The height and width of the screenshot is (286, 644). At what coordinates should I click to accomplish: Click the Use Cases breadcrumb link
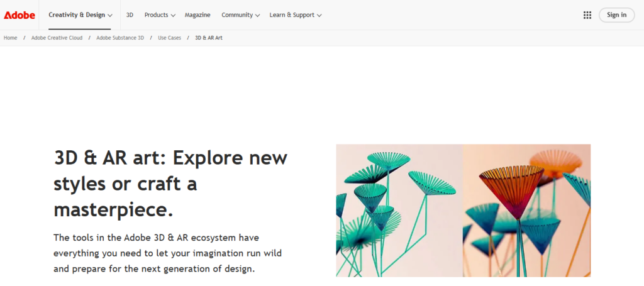coord(169,38)
